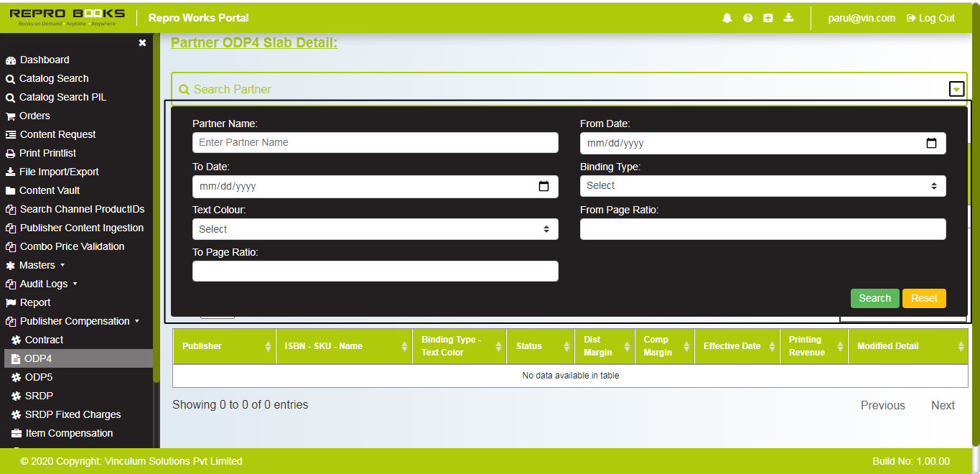This screenshot has width=980, height=474.
Task: Open Catalog Search PIL from sidebar
Action: (x=62, y=97)
